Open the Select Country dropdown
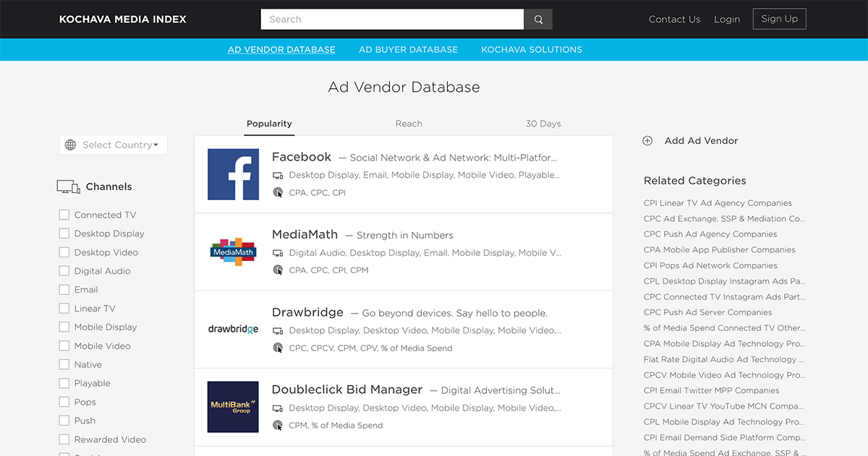Viewport: 868px width, 456px height. point(113,145)
